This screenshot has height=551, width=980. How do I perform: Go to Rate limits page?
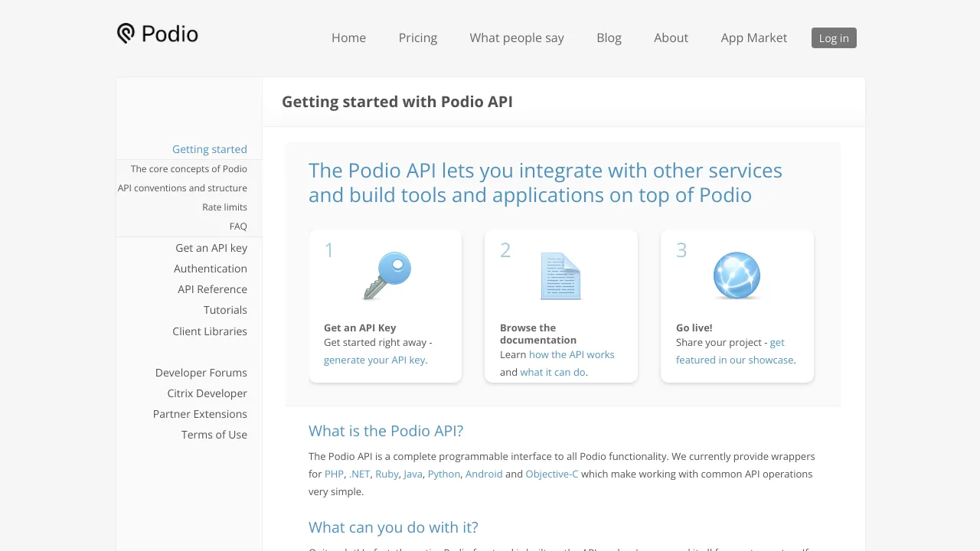tap(224, 207)
